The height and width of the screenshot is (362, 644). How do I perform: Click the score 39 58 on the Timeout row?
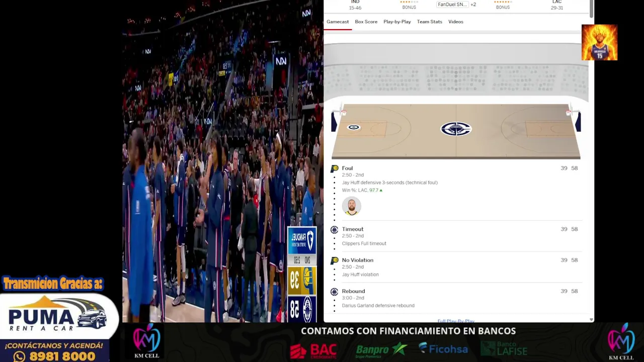tap(569, 229)
